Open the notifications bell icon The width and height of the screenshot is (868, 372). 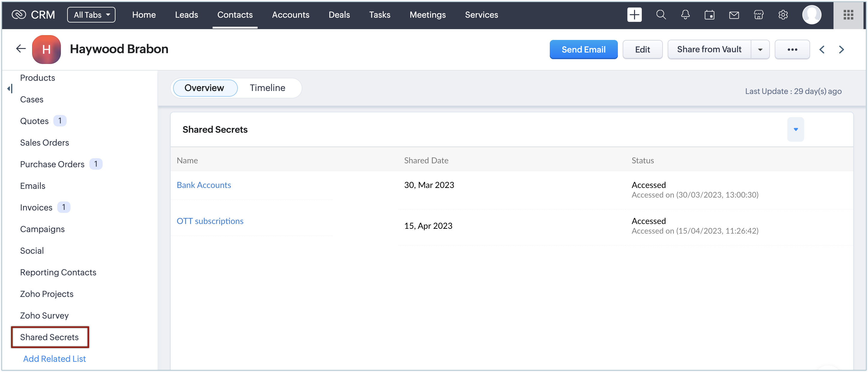(685, 15)
